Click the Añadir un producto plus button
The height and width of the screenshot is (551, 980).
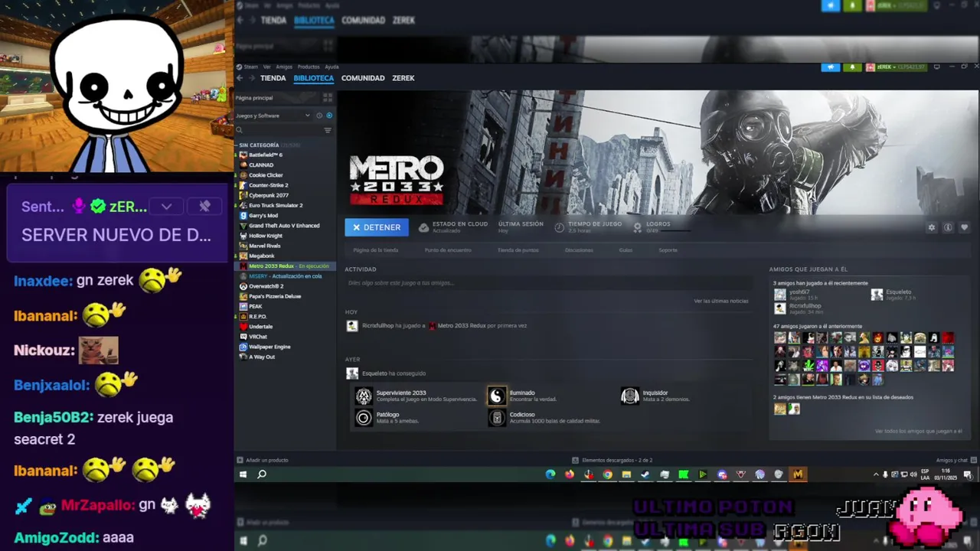click(240, 460)
